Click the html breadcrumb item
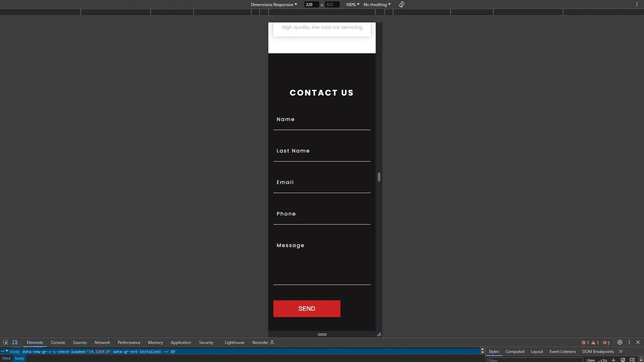Screen dimensions: 644x362 tap(6, 358)
